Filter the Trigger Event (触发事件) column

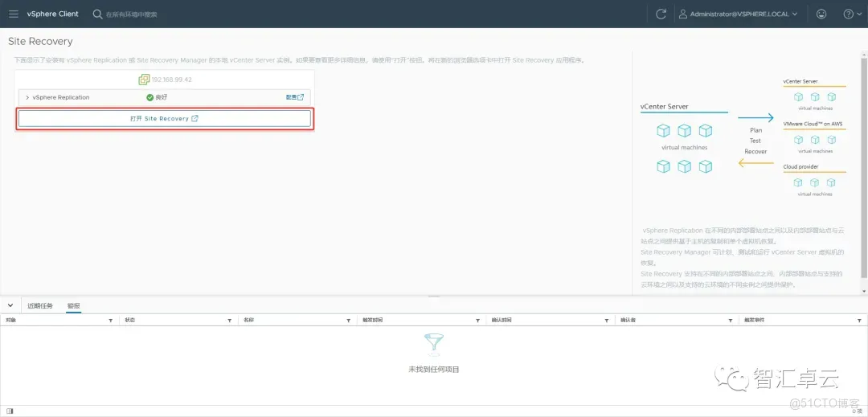(x=859, y=321)
